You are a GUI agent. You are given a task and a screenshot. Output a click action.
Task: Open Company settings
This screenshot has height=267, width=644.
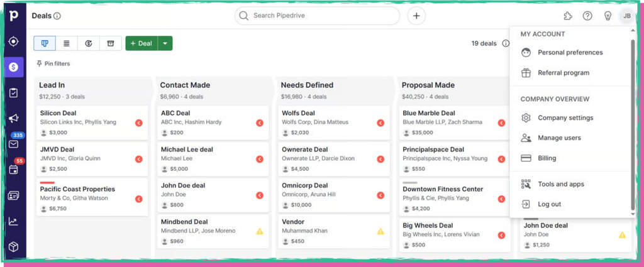pos(570,117)
